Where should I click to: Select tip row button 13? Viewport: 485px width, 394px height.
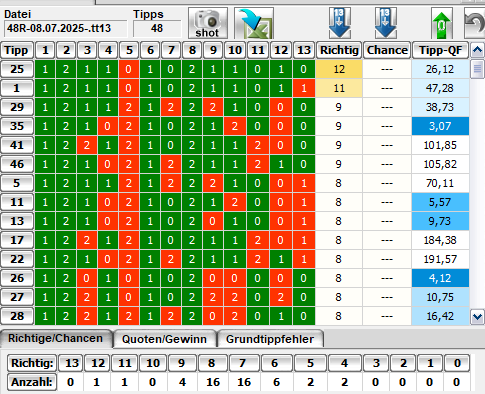tap(17, 221)
